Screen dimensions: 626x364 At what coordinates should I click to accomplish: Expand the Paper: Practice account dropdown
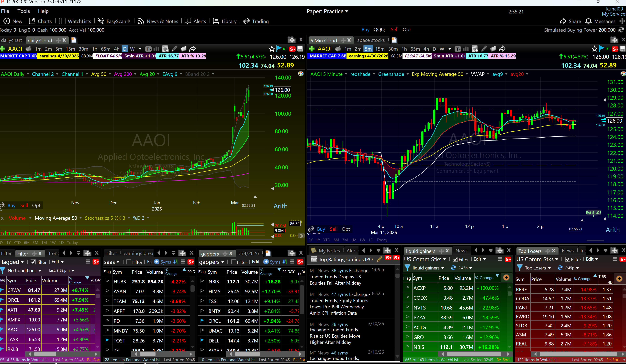[327, 11]
